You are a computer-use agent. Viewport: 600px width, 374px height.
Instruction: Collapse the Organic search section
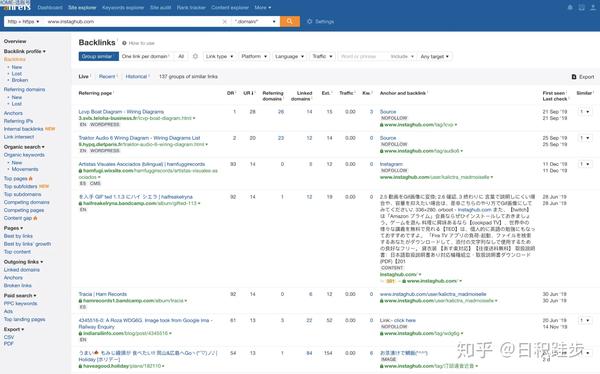pos(24,147)
